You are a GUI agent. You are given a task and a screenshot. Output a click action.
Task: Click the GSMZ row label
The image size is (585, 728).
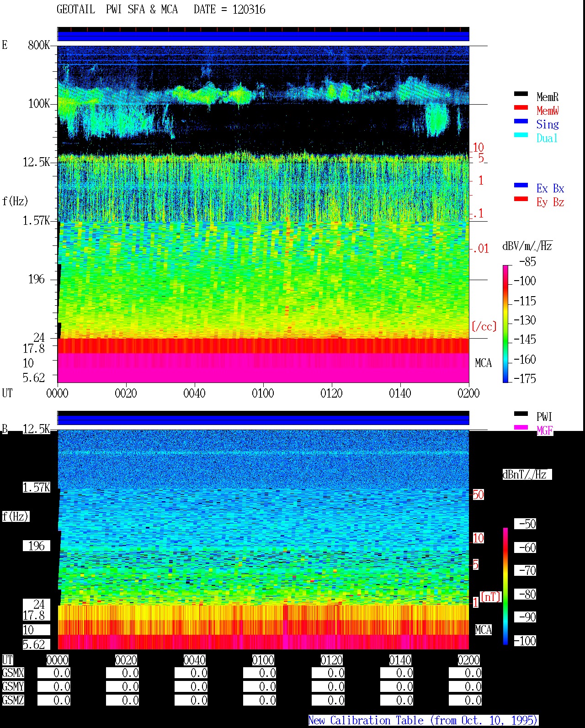click(13, 700)
